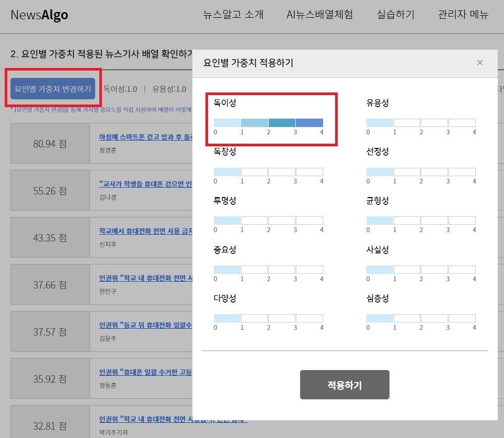
Task: Set 사실성 weight to 4
Action: tap(461, 269)
